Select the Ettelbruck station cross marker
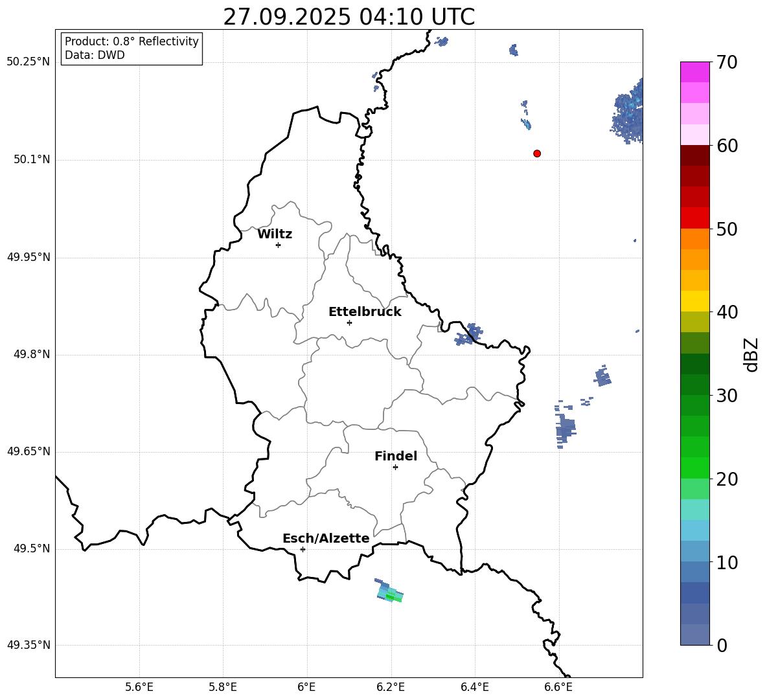This screenshot has width=767, height=700. 349,322
